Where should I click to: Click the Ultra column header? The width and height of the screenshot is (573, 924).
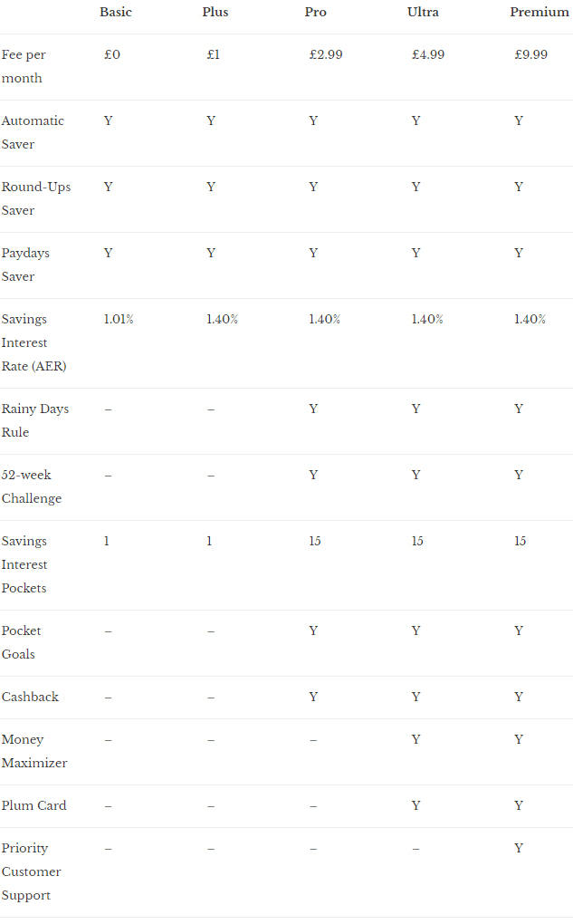tap(423, 12)
